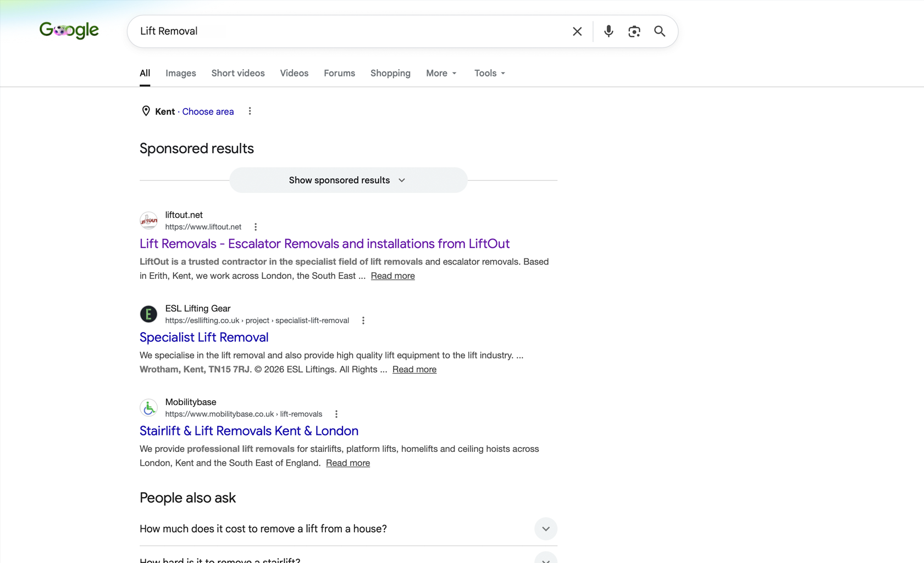The height and width of the screenshot is (563, 924).
Task: Click the https://www.liftout.net URL text
Action: (203, 227)
